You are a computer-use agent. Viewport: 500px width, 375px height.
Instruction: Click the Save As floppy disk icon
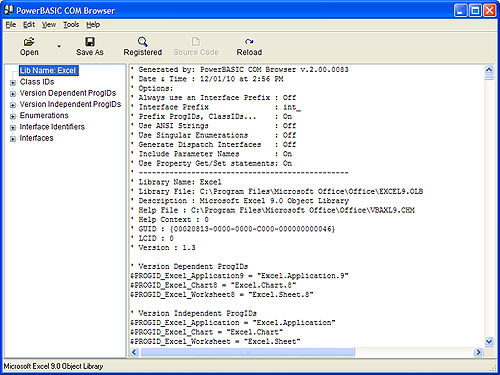coord(90,42)
